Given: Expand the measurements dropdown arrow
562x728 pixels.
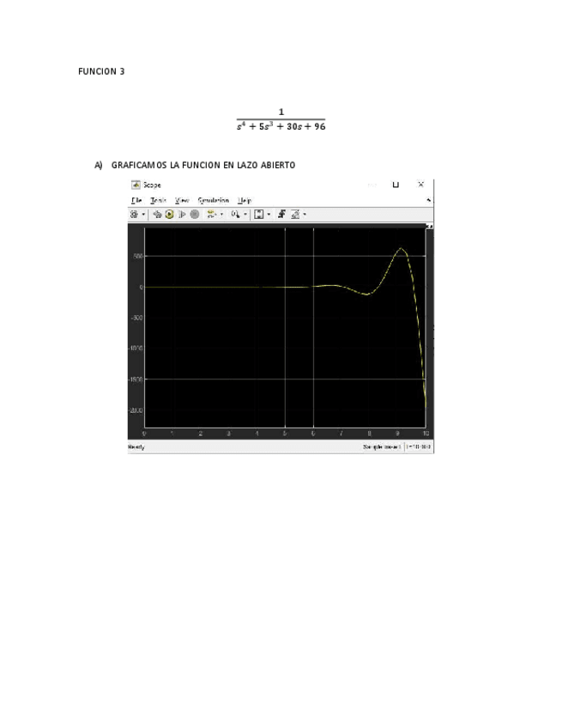Looking at the screenshot, I should click(x=305, y=215).
